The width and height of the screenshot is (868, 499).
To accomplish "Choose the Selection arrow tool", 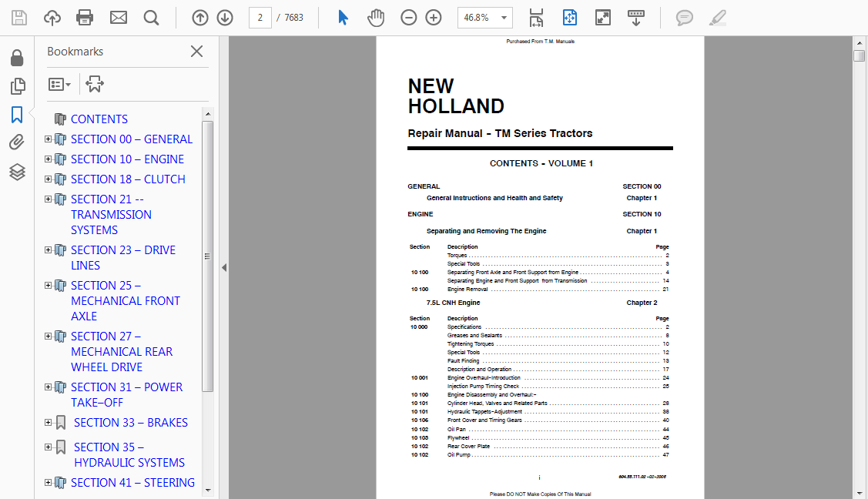I will 344,18.
